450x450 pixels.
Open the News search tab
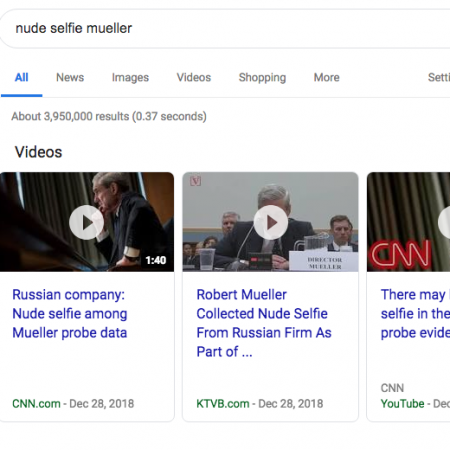pyautogui.click(x=70, y=77)
